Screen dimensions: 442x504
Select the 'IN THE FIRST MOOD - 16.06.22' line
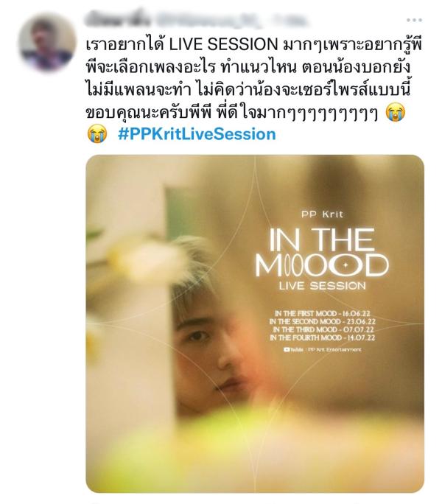[323, 313]
